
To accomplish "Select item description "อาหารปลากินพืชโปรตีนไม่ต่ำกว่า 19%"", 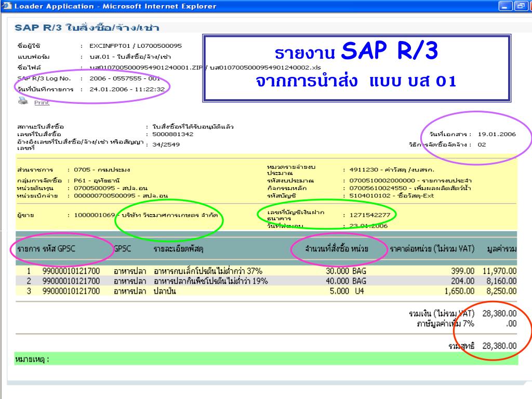I will click(211, 281).
